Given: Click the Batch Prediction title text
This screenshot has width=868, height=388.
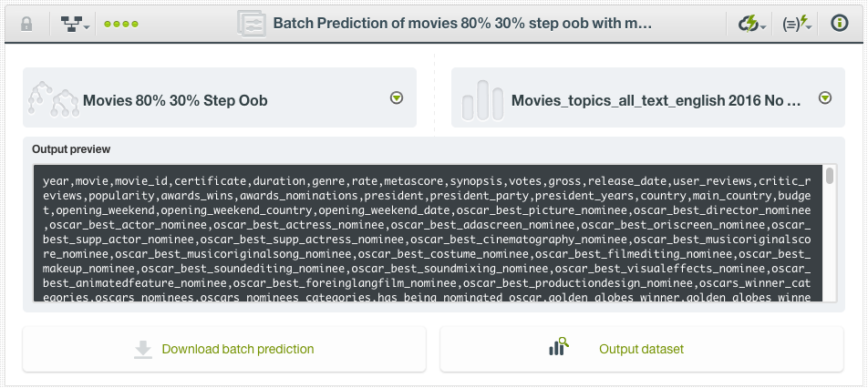Looking at the screenshot, I should [x=462, y=25].
